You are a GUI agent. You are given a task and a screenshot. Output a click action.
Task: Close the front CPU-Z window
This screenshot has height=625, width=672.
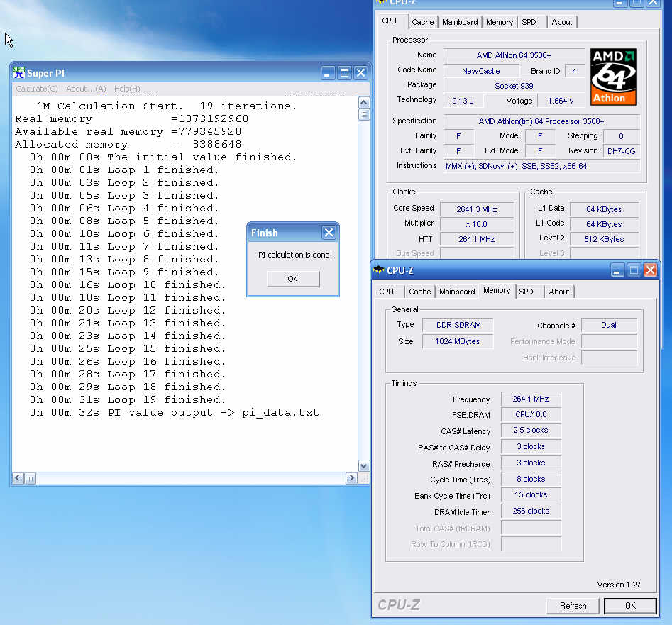point(650,270)
